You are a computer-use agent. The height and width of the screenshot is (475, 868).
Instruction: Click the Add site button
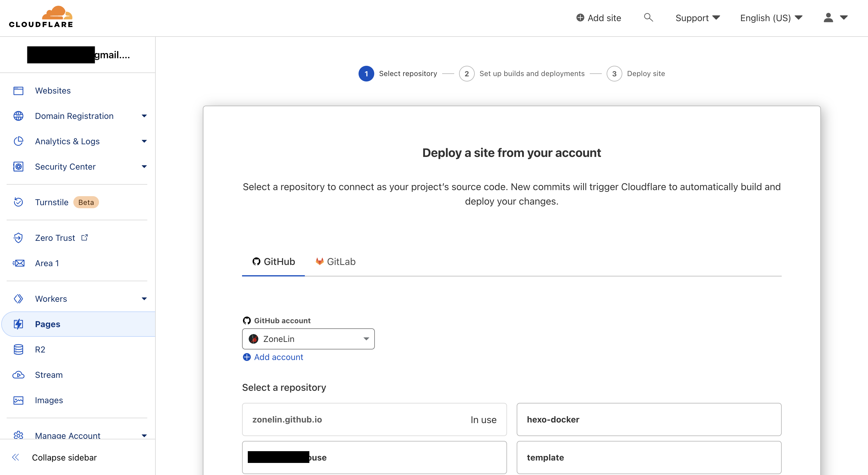tap(599, 17)
